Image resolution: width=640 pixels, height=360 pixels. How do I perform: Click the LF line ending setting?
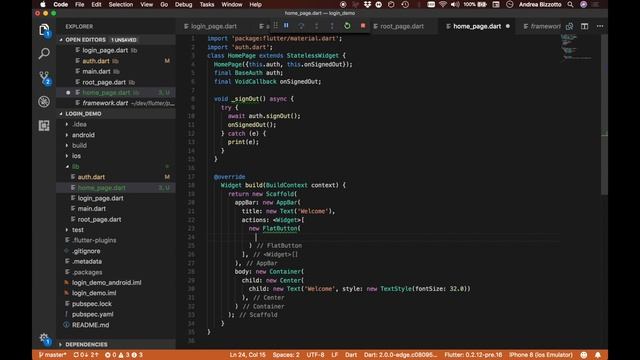pyautogui.click(x=334, y=355)
